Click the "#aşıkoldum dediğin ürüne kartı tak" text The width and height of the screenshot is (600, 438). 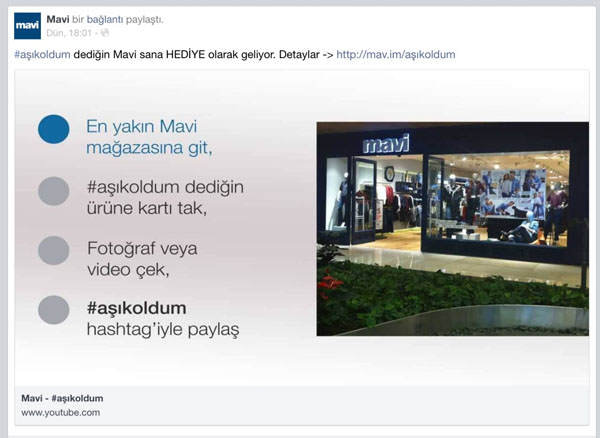165,197
